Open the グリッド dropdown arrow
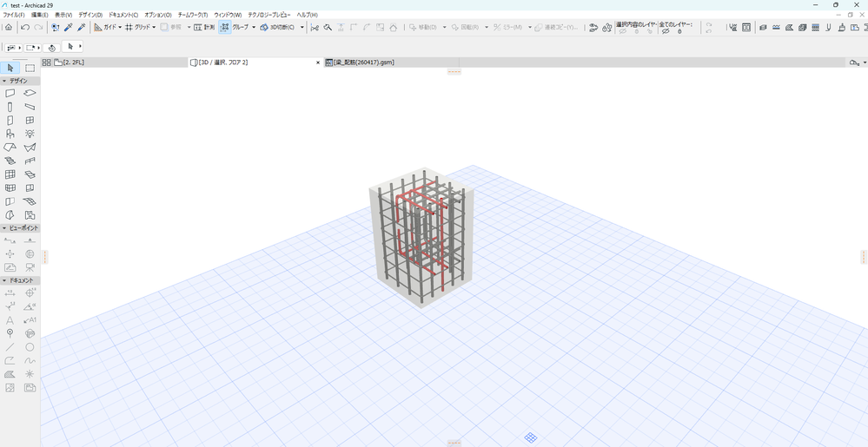 click(x=154, y=27)
